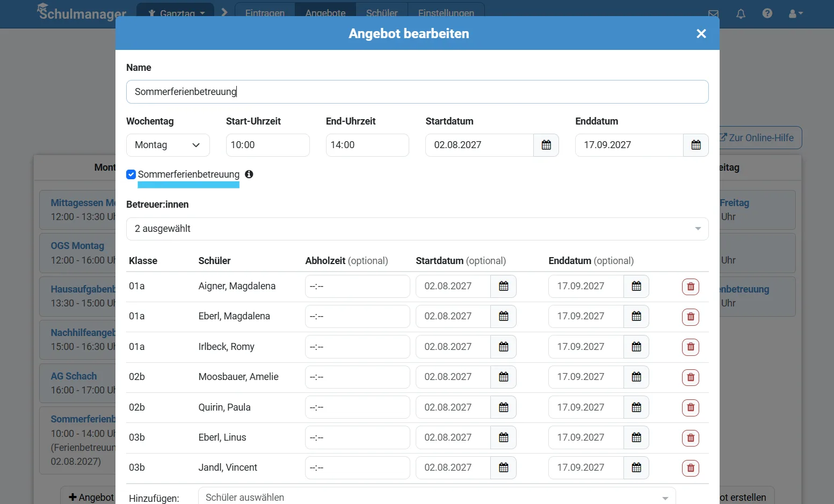Open the Wochentag dropdown showing Montag
The image size is (834, 504).
pos(168,145)
